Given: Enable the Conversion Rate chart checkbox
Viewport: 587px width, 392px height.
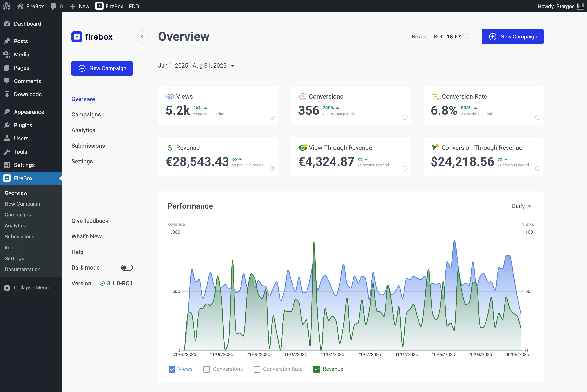Looking at the screenshot, I should pyautogui.click(x=257, y=369).
